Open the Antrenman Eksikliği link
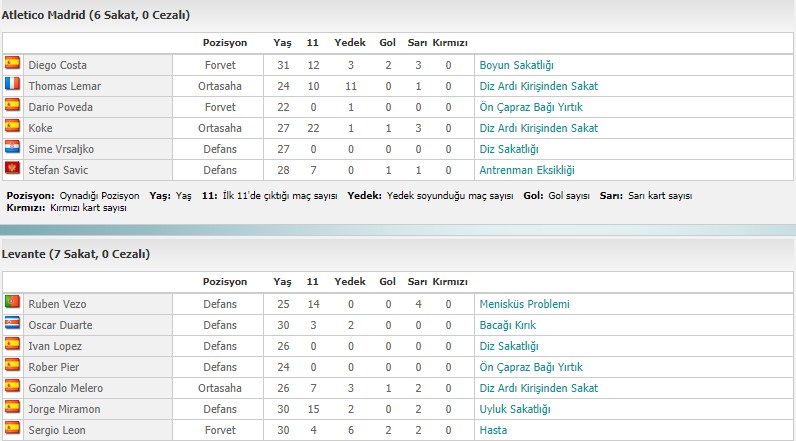Image resolution: width=796 pixels, height=441 pixels. [x=527, y=170]
